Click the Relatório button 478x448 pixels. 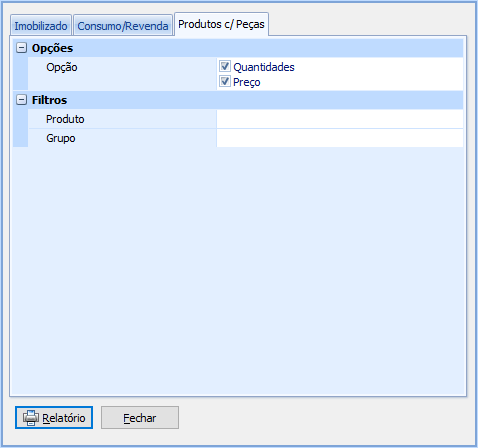[x=54, y=418]
